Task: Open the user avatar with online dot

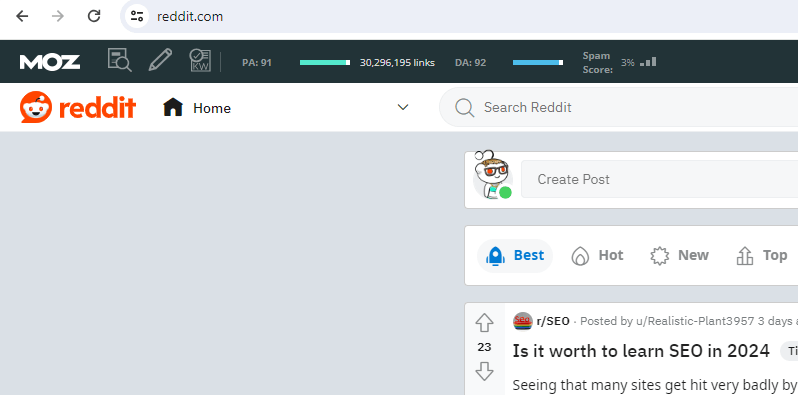Action: [x=492, y=175]
